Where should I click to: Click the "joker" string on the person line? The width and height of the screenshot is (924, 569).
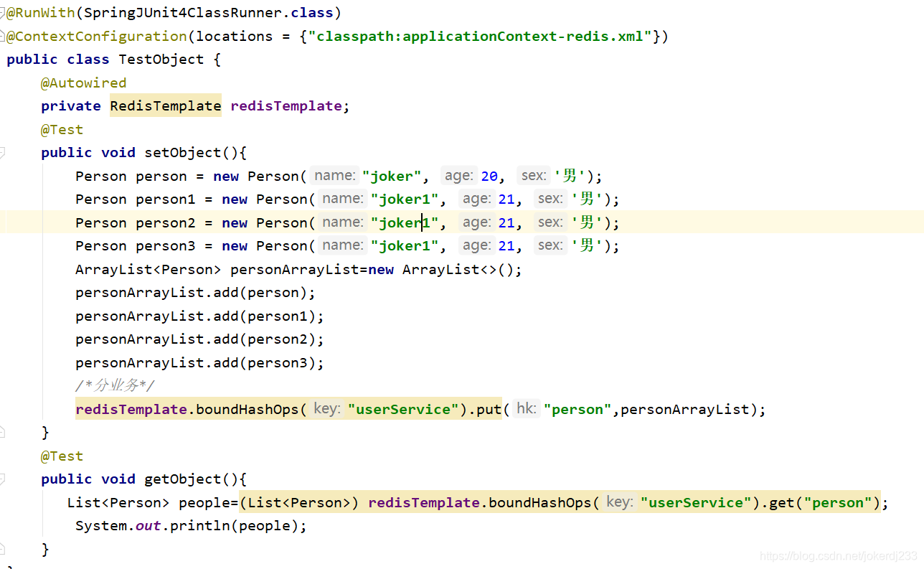392,176
